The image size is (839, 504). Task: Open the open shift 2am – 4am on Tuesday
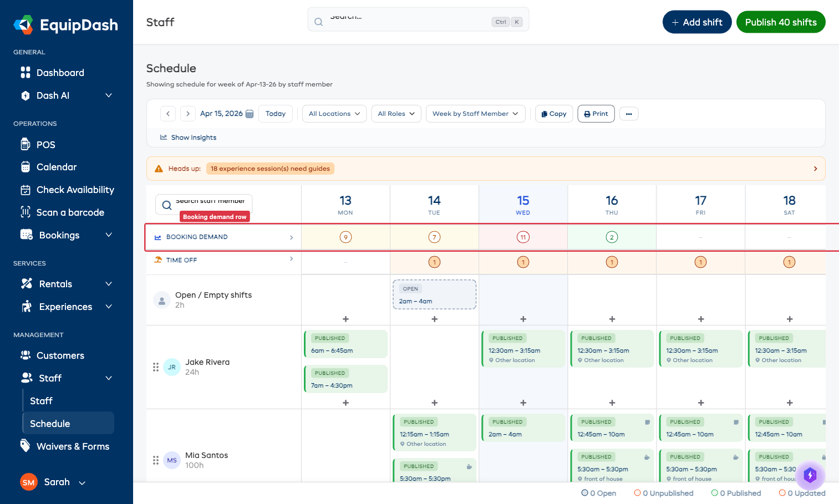pyautogui.click(x=435, y=294)
